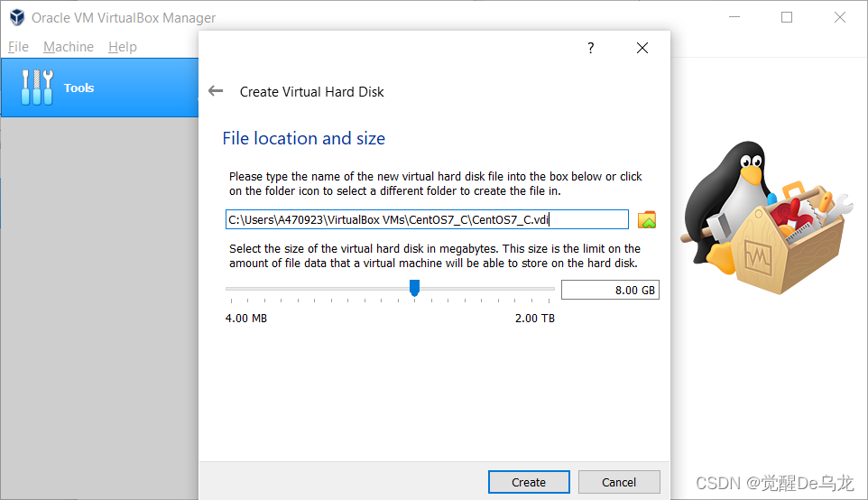Click the 4.00 MB minimum label
The image size is (868, 500).
point(246,319)
